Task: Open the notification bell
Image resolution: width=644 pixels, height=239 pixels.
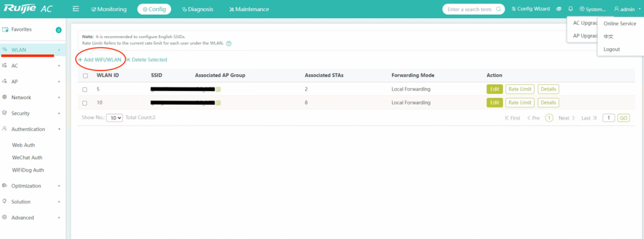Action: pos(570,9)
